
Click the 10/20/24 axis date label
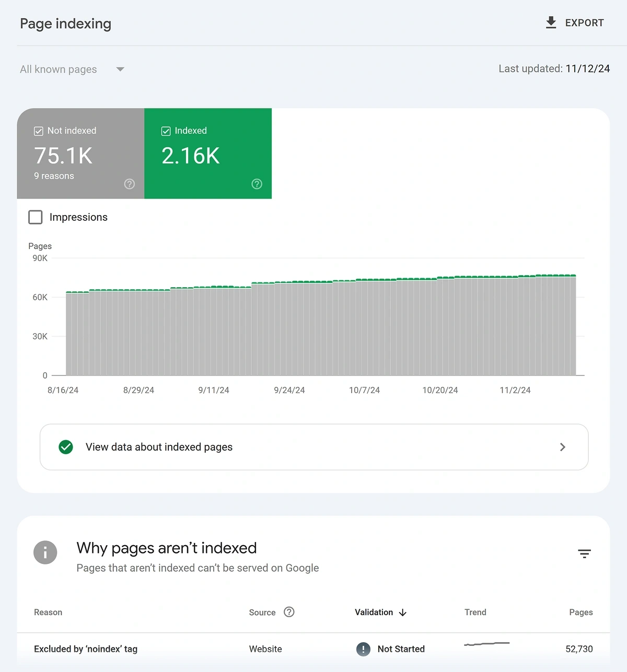(440, 390)
